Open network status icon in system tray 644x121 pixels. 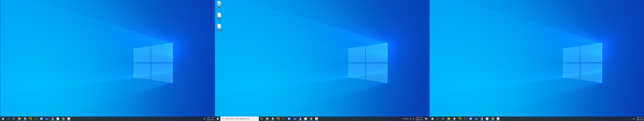(x=405, y=119)
